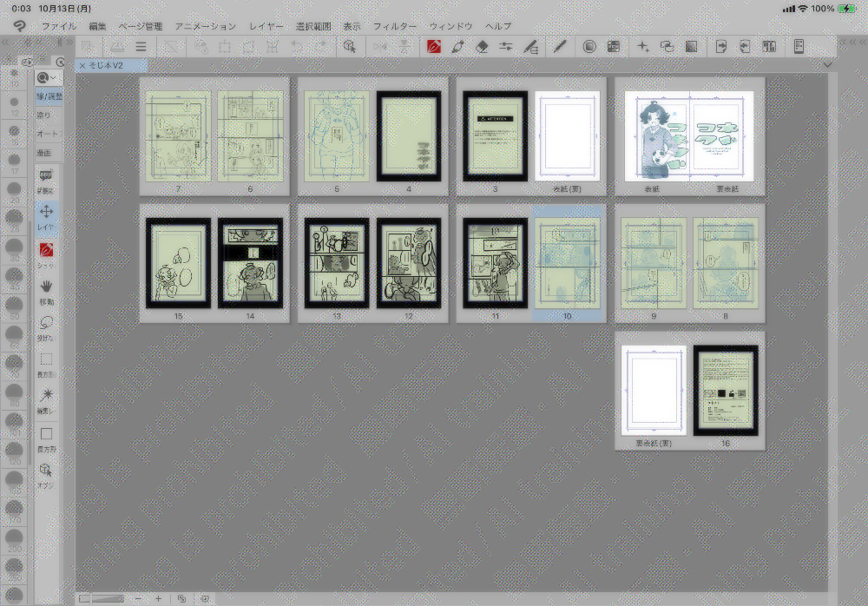Select the lasso selection tool
The width and height of the screenshot is (868, 606).
coord(47,321)
